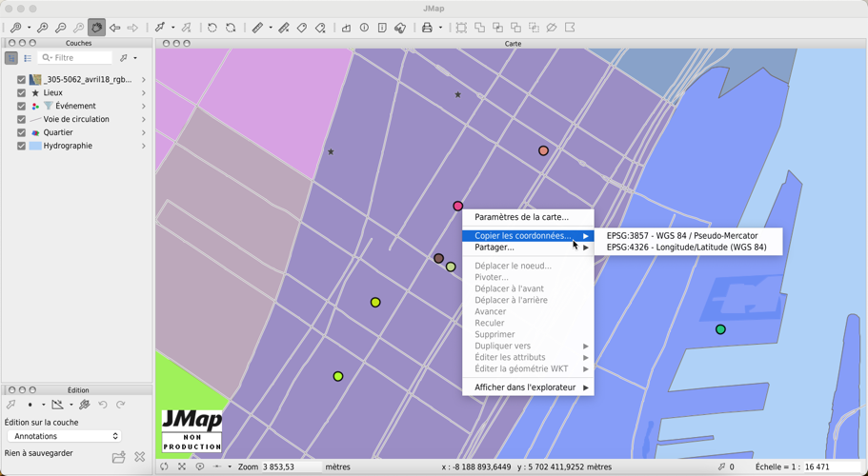The image size is (868, 476).
Task: Expand the Quartier layer chevron
Action: point(144,133)
